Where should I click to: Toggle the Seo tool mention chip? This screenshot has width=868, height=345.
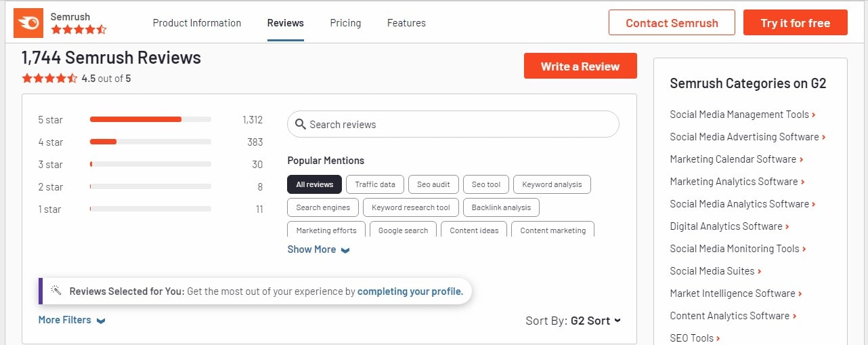pos(486,184)
